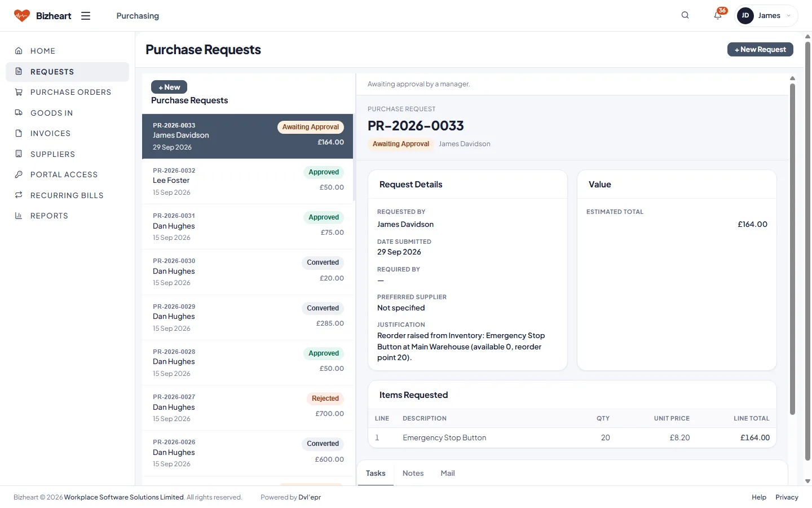Screen dimensions: 812x508
Task: Click the Goods In truck icon
Action: (19, 113)
